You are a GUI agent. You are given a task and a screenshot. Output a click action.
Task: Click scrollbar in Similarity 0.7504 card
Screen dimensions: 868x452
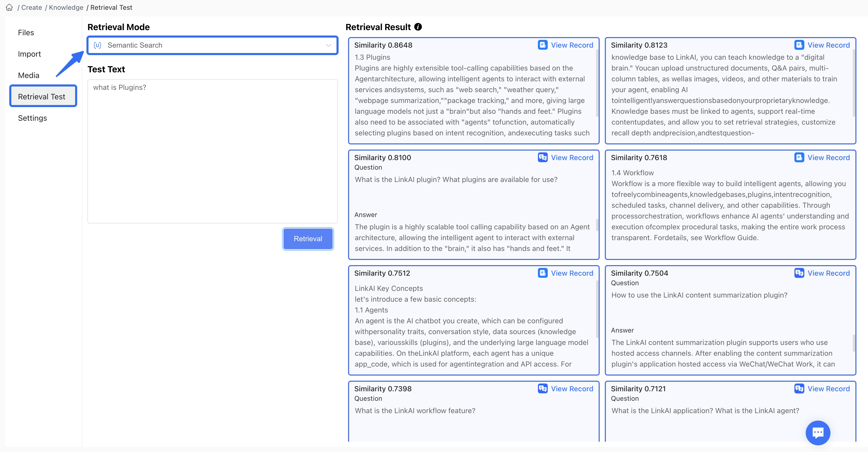(854, 343)
